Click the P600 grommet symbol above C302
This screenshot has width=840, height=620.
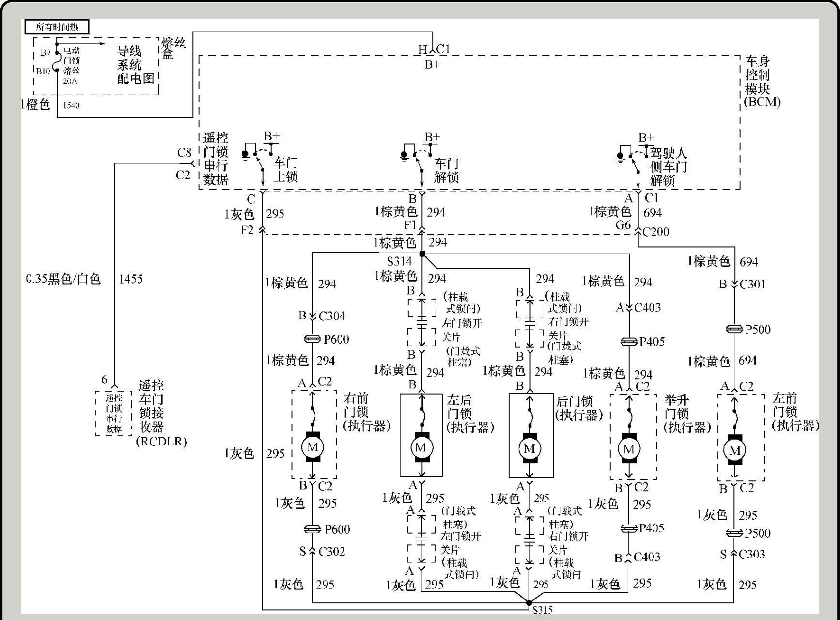(x=312, y=529)
